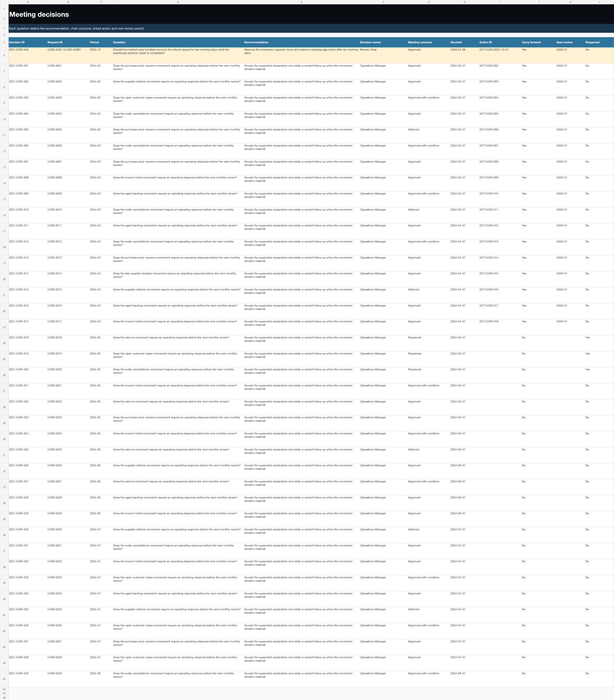Select cell COM-0003
The width and height of the screenshot is (614, 700).
click(x=68, y=103)
